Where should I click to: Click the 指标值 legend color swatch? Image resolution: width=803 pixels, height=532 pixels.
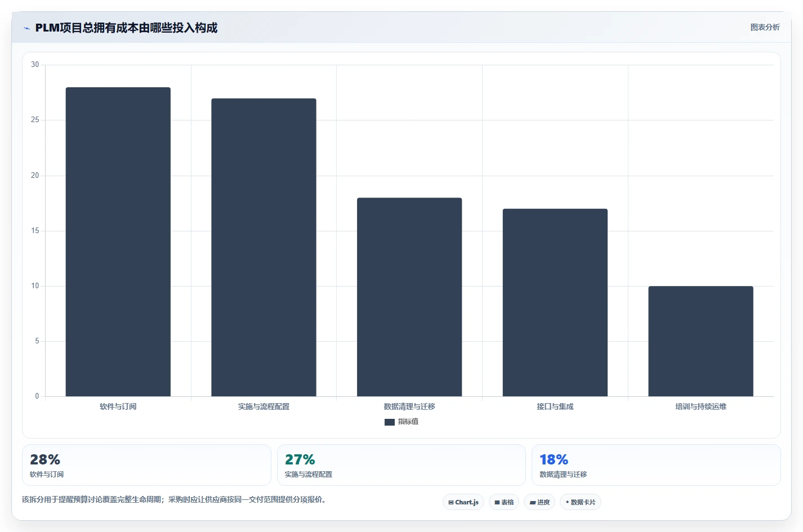pos(390,422)
